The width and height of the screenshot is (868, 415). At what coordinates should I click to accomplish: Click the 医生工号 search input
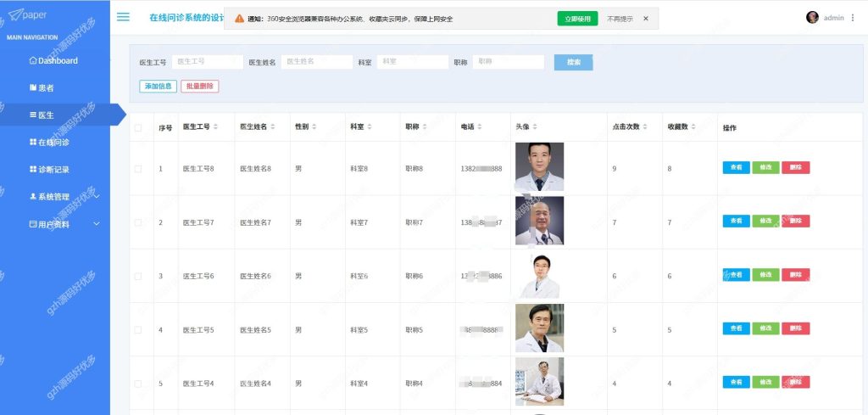tap(207, 62)
